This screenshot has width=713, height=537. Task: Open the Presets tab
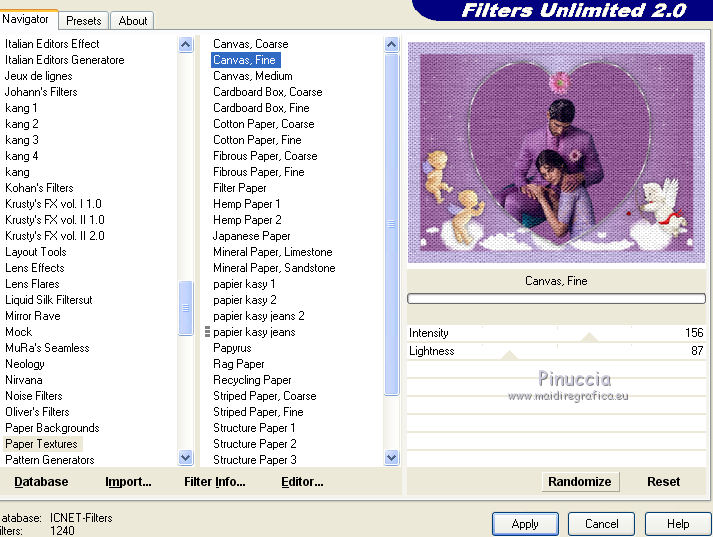[84, 21]
